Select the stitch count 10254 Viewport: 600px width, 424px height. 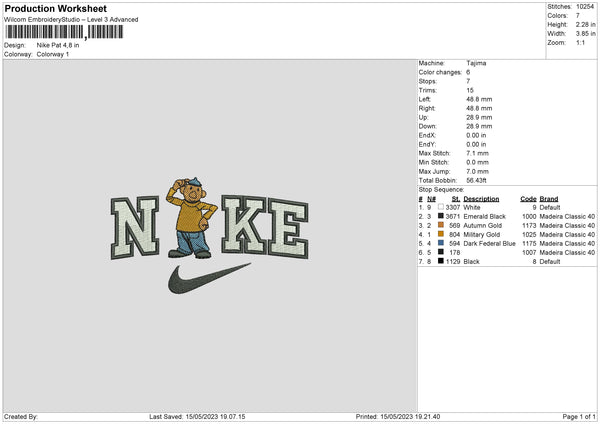tap(585, 7)
